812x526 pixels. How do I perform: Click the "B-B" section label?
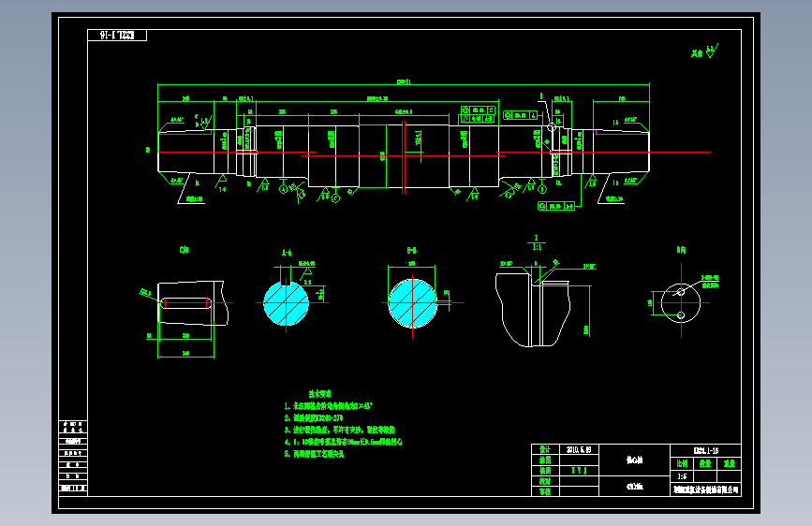point(412,251)
